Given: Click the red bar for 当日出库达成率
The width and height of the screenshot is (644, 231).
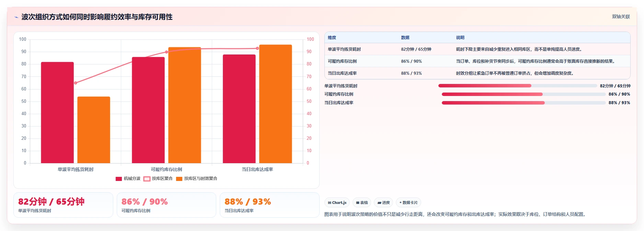Looking at the screenshot, I should [x=239, y=109].
